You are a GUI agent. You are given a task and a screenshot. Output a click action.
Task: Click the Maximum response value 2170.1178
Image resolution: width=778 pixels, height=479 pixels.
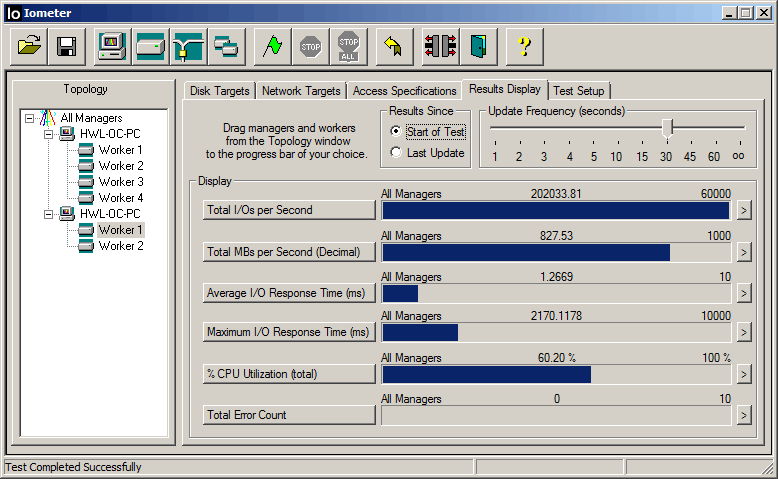coord(556,316)
